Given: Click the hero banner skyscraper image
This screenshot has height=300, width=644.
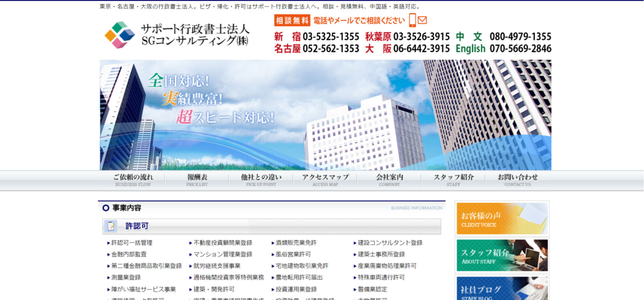Looking at the screenshot, I should click(325, 115).
